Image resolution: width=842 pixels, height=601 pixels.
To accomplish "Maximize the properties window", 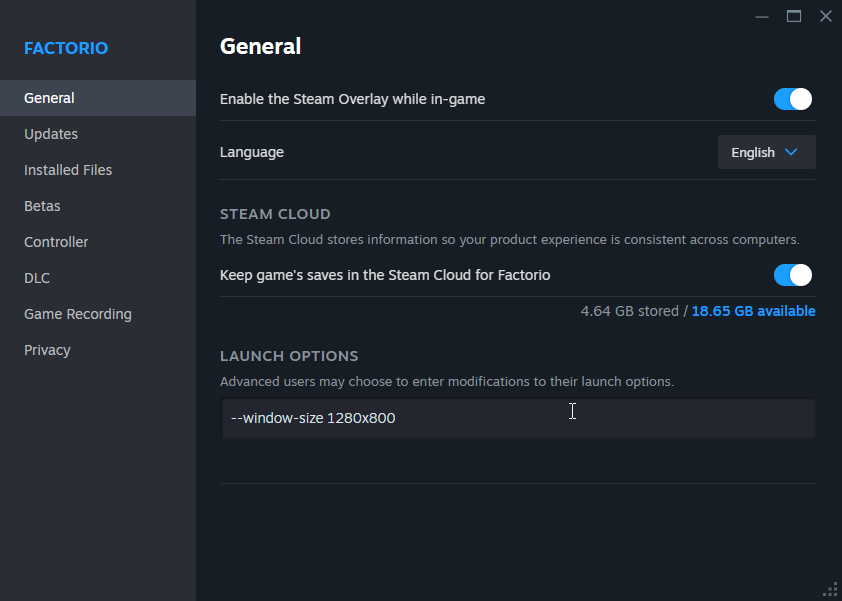I will (794, 16).
